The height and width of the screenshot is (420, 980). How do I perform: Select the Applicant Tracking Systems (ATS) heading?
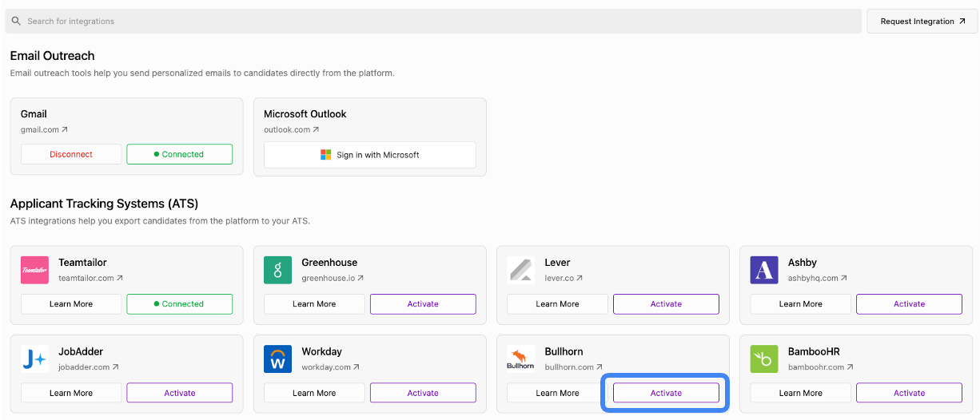(104, 204)
